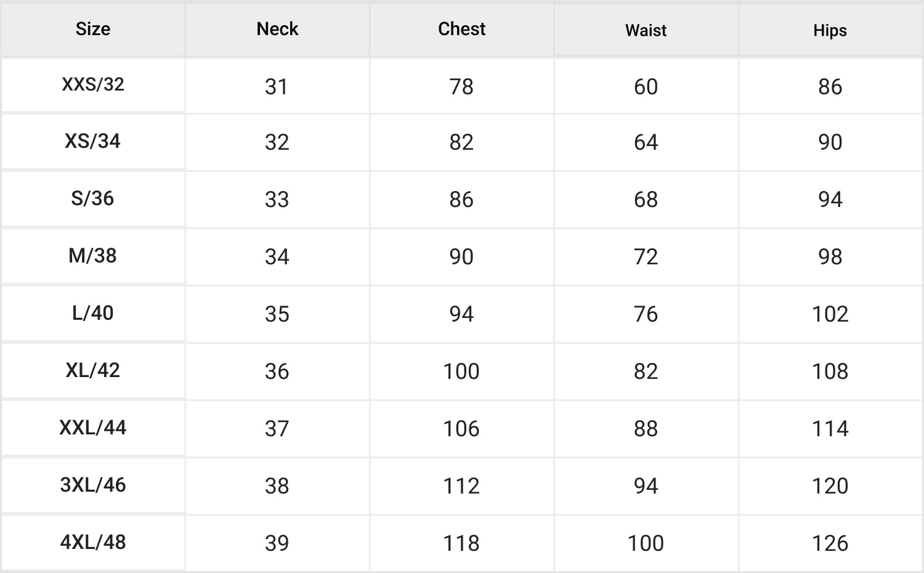Click the XL/42 size label
Image resolution: width=924 pixels, height=573 pixels.
93,370
